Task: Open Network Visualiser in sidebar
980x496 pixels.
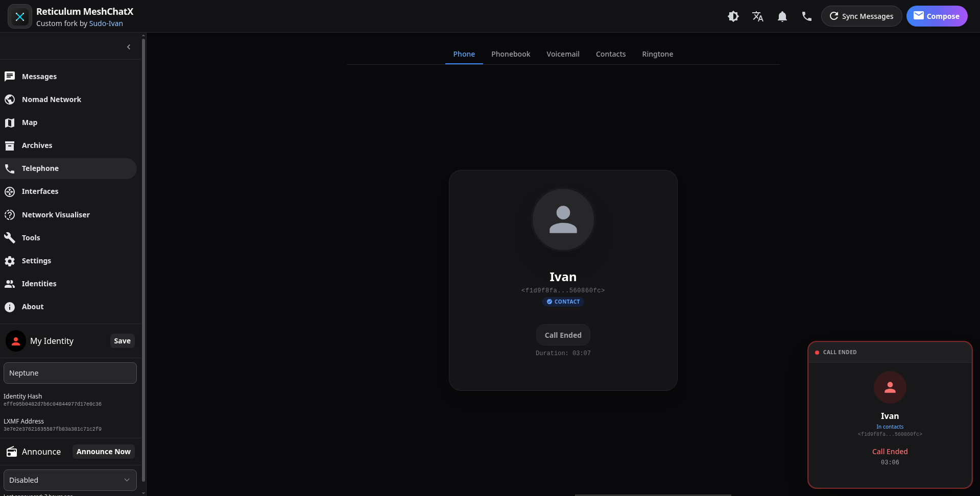Action: pyautogui.click(x=56, y=215)
